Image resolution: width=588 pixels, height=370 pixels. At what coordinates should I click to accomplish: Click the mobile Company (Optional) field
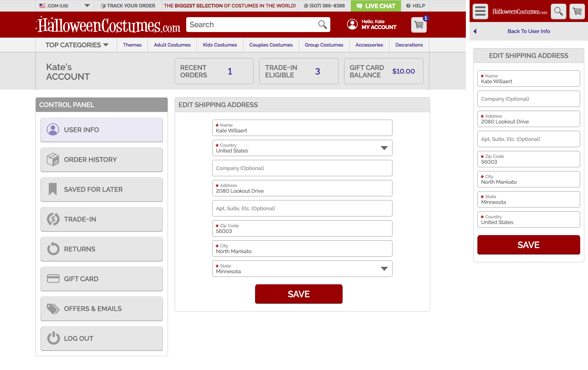click(528, 99)
